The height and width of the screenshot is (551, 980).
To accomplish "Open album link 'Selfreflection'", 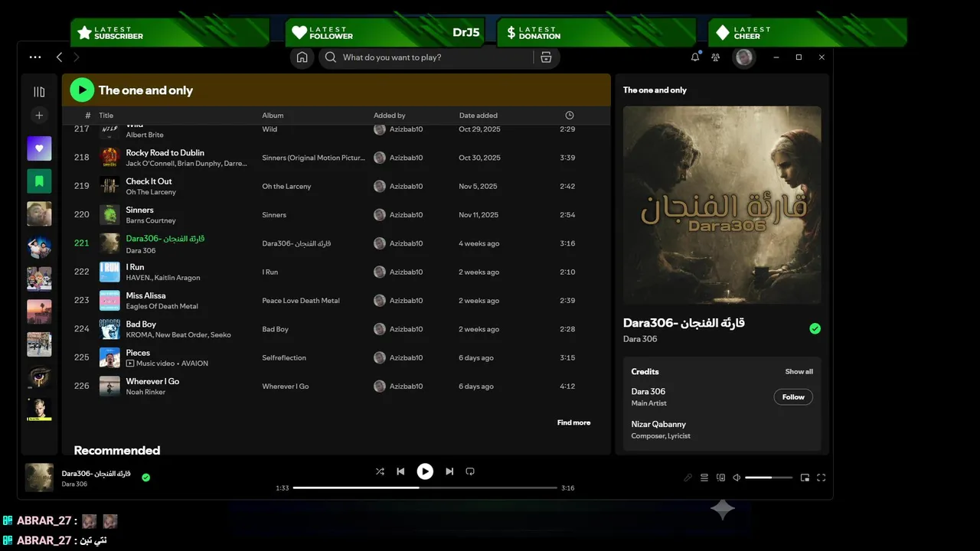I will 284,358.
